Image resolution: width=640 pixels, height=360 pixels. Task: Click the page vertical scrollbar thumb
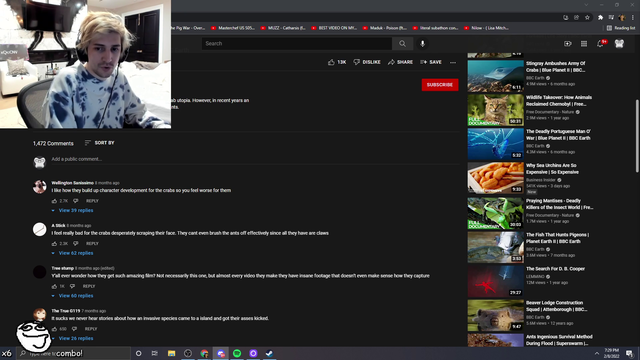tap(637, 136)
